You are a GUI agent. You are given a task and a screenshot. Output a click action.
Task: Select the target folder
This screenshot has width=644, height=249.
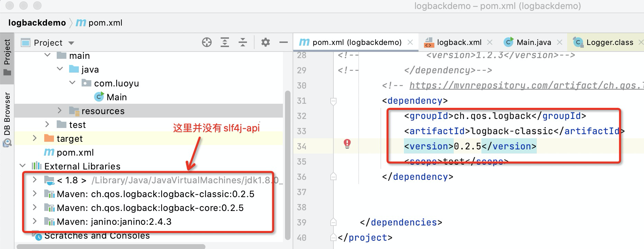point(70,139)
